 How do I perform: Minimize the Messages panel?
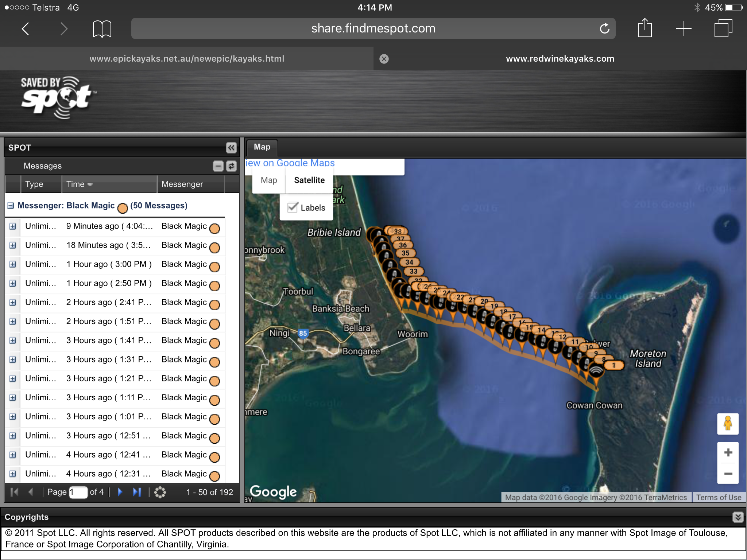coord(218,166)
